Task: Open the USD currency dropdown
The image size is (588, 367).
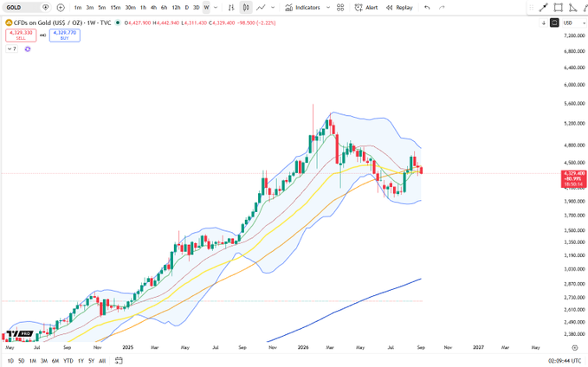Action: 574,23
